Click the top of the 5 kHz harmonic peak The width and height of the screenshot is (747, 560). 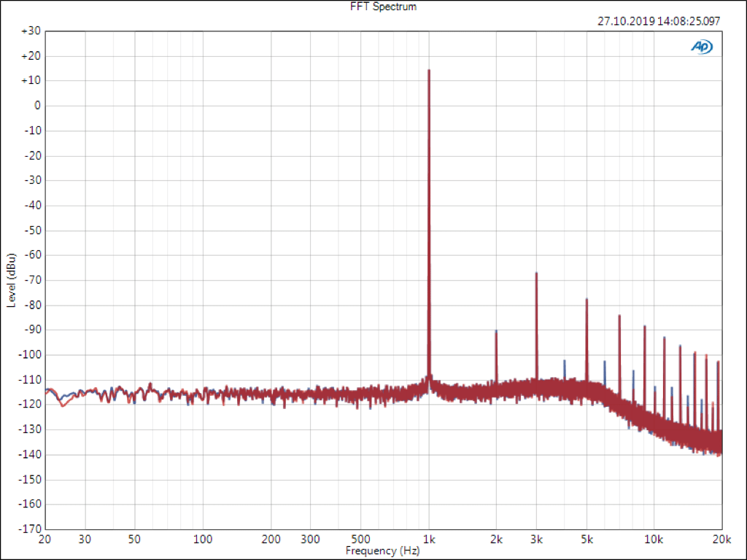point(587,300)
